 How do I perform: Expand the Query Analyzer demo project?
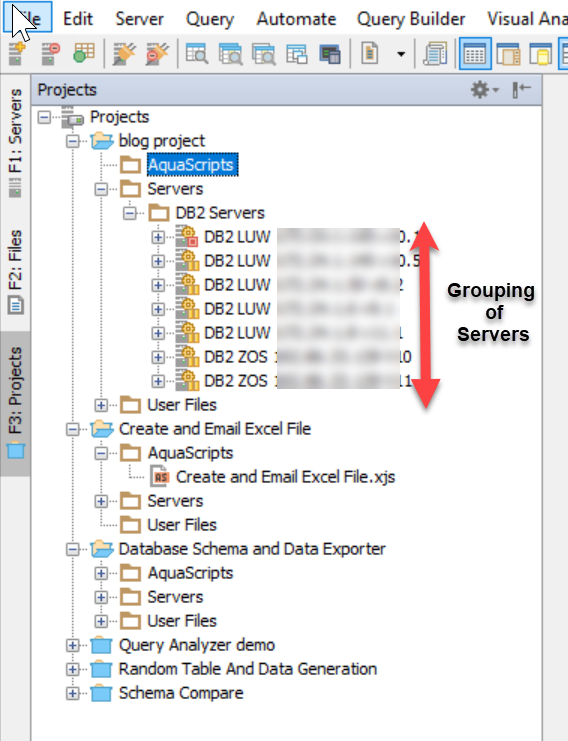tap(72, 645)
